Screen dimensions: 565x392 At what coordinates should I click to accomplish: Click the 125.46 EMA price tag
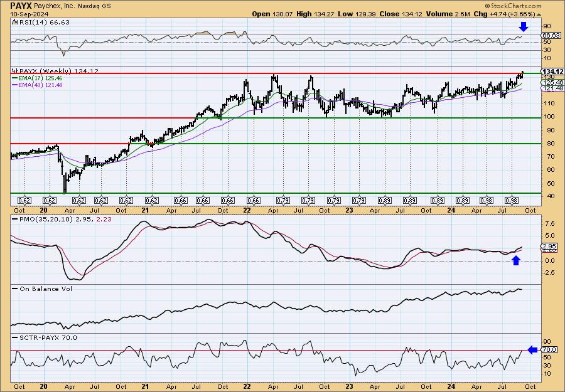(553, 82)
